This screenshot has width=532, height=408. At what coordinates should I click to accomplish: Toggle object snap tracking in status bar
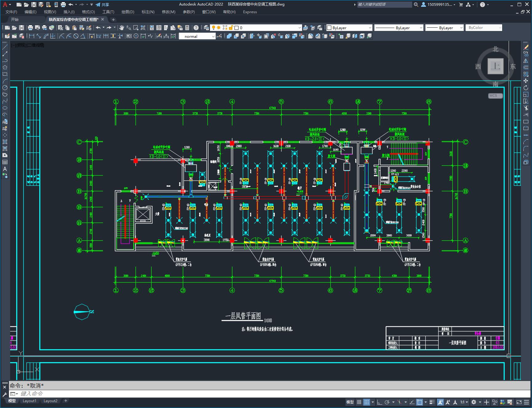click(x=412, y=402)
